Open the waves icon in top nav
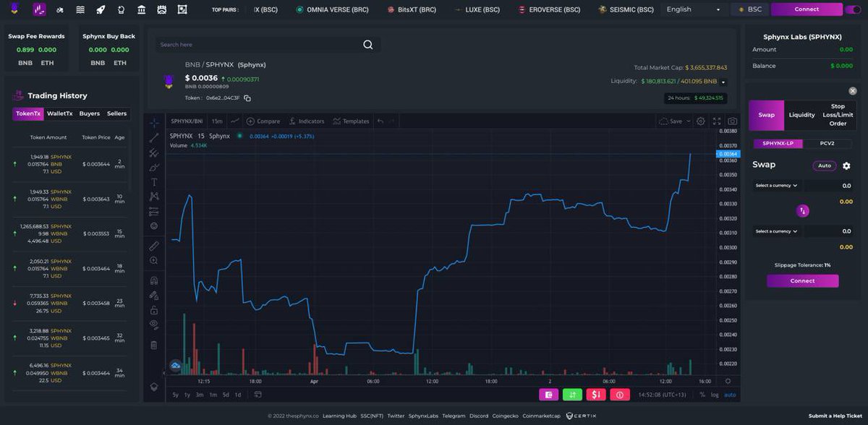Image resolution: width=868 pixels, height=425 pixels. [80, 9]
